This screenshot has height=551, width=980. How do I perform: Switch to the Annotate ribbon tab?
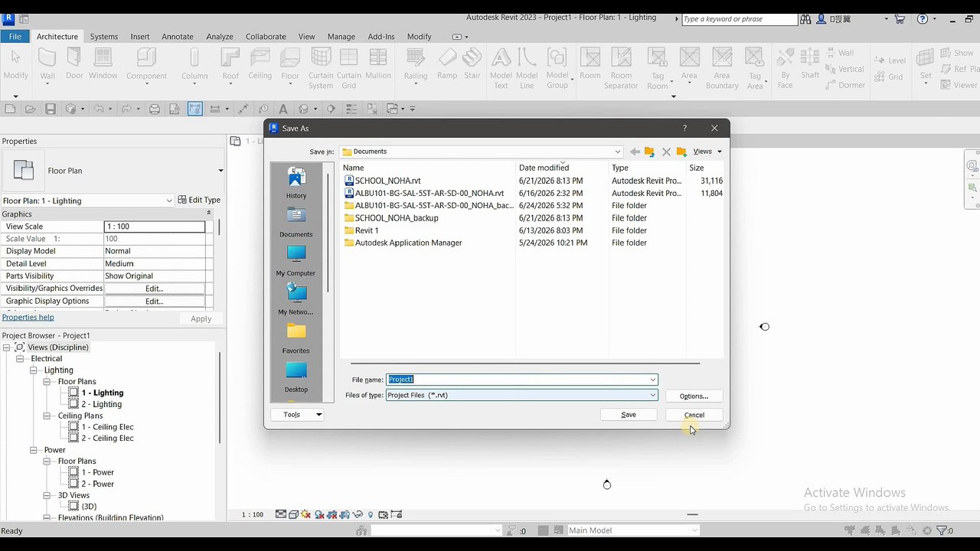178,36
